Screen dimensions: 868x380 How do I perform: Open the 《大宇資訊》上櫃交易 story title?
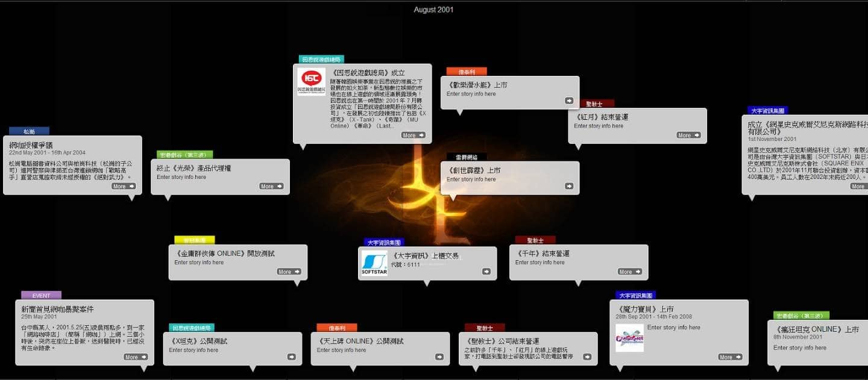425,256
